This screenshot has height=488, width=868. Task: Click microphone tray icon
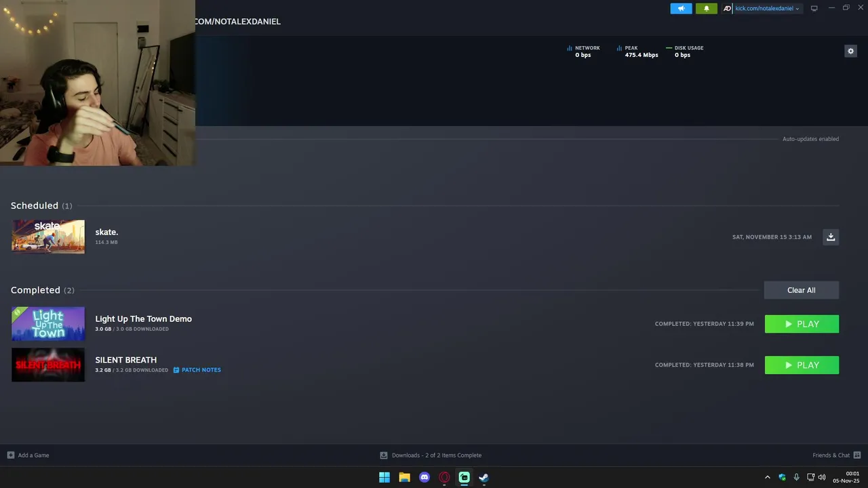(x=796, y=477)
